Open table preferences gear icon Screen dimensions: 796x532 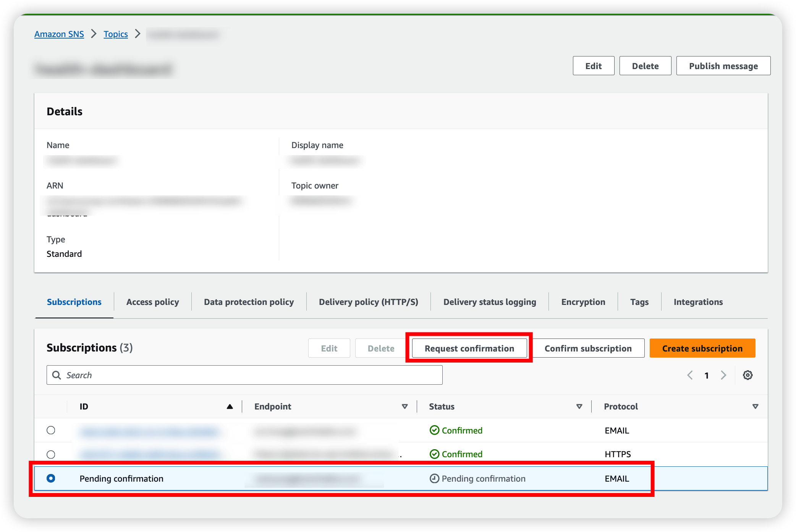click(x=747, y=375)
